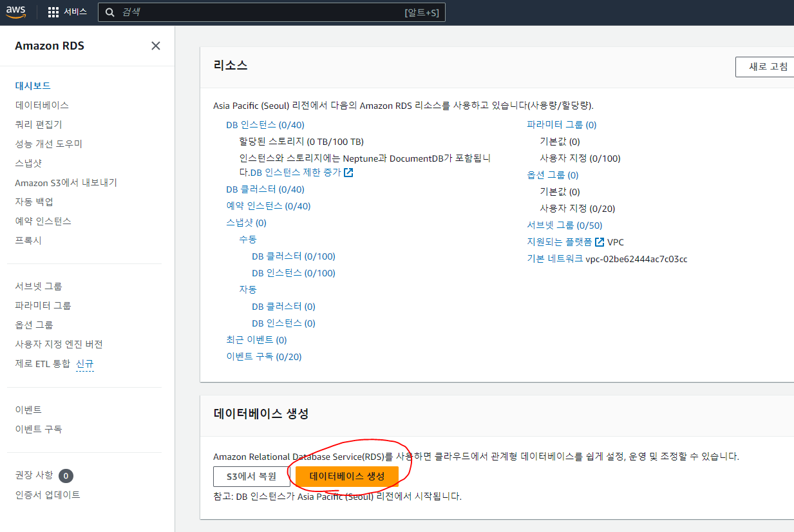The width and height of the screenshot is (794, 532).
Task: Click 옵션 그룹 (0) resource link
Action: tap(553, 175)
